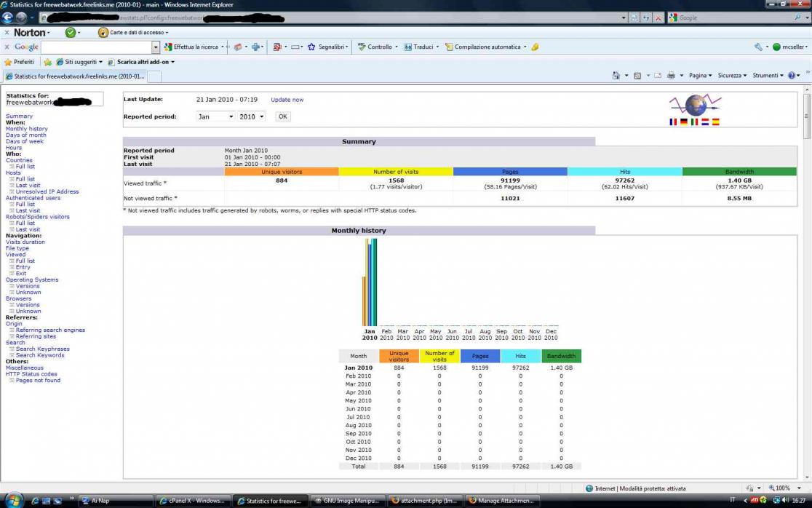Open the reported year dropdown
The width and height of the screenshot is (812, 508).
pos(252,116)
